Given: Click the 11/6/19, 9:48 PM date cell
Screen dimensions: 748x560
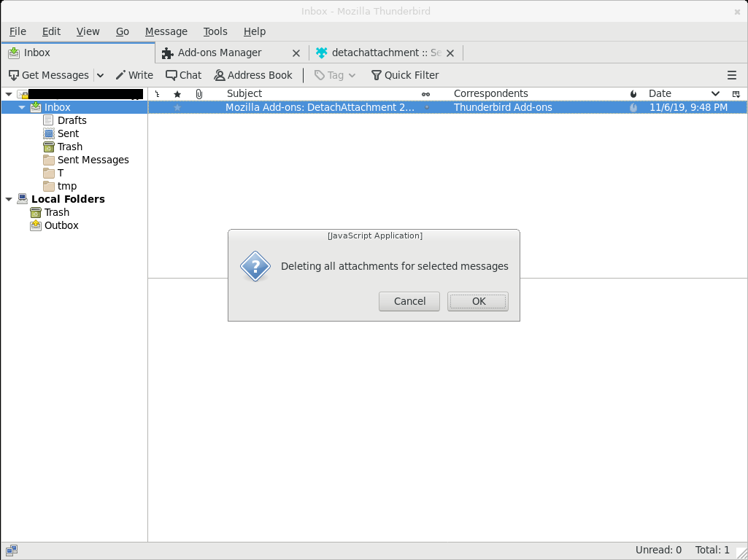Looking at the screenshot, I should 688,107.
